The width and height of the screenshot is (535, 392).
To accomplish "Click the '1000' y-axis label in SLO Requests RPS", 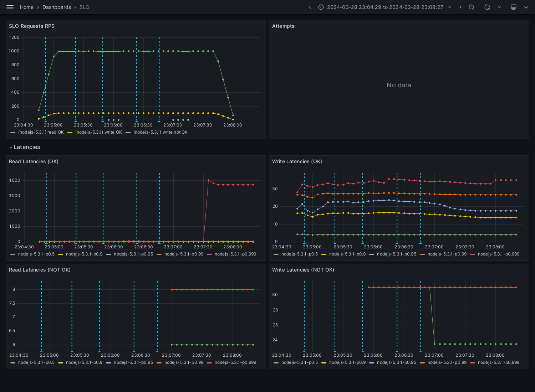I will click(14, 51).
